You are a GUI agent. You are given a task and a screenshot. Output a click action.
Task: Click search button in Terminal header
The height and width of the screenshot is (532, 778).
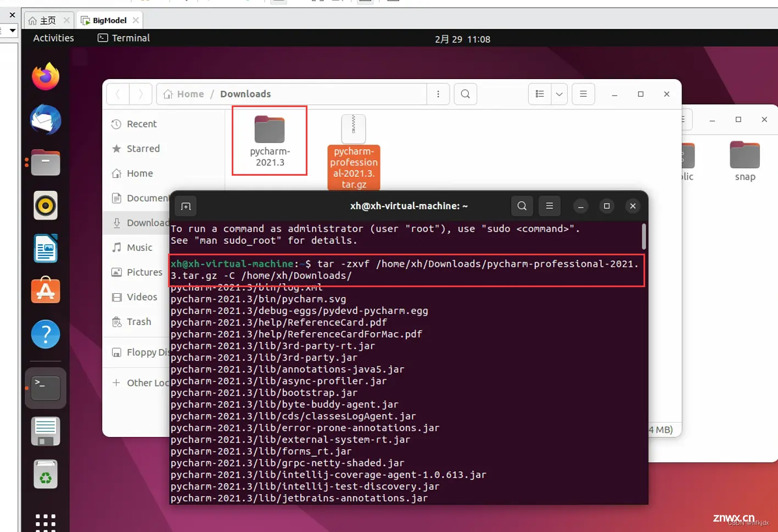[522, 206]
